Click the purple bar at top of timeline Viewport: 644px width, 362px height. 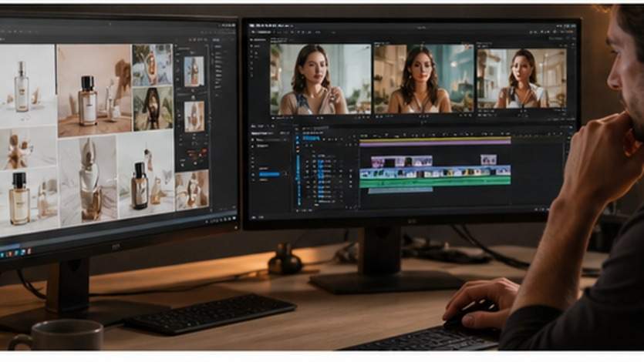pyautogui.click(x=435, y=142)
